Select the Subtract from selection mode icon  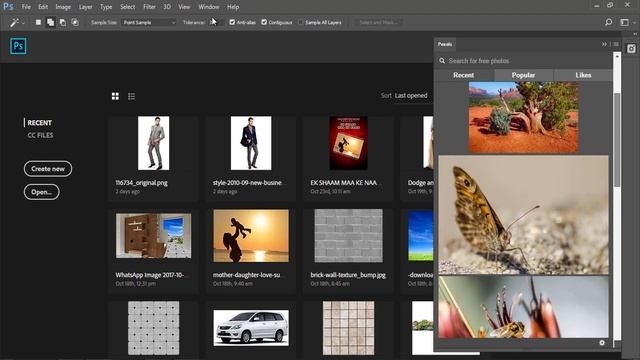coord(62,22)
